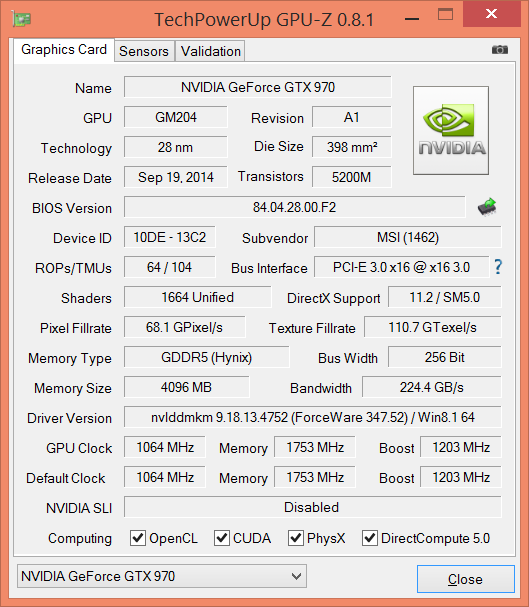Viewport: 529px width, 607px height.
Task: Switch to the Validation tab
Action: [x=211, y=51]
